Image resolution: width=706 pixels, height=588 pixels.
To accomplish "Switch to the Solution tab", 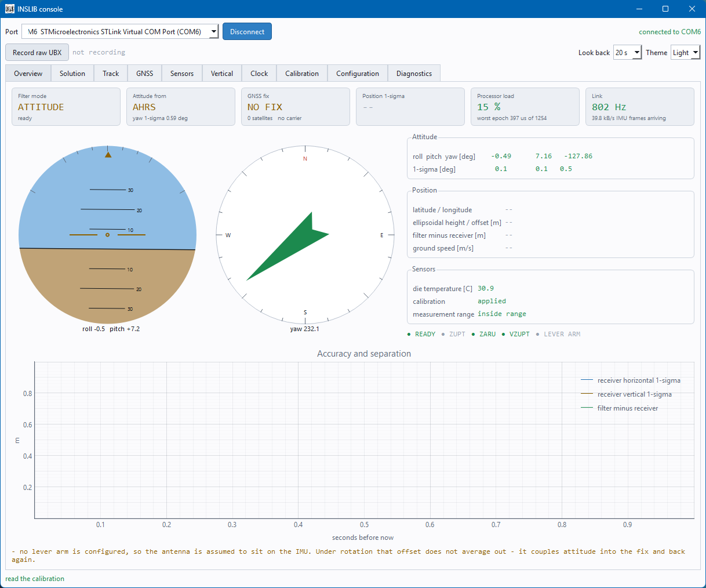I will pyautogui.click(x=72, y=74).
